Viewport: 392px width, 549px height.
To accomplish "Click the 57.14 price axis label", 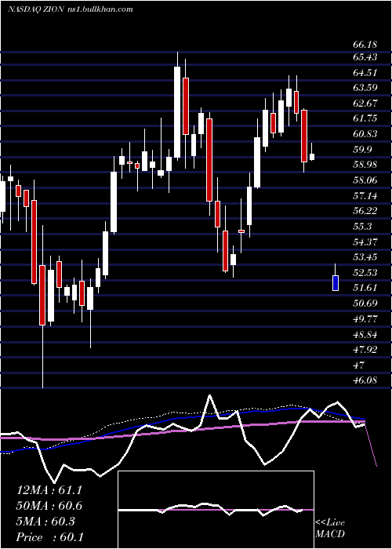I will (365, 195).
